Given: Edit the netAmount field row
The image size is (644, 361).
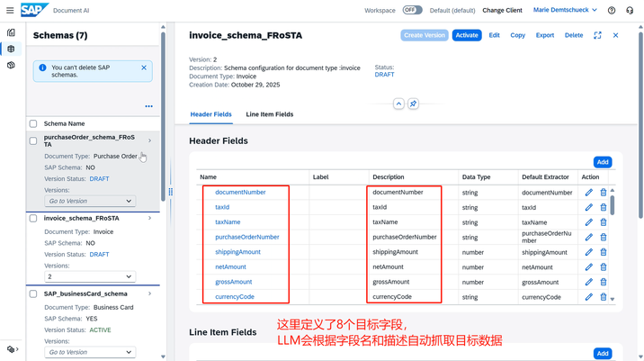Looking at the screenshot, I should (x=588, y=266).
